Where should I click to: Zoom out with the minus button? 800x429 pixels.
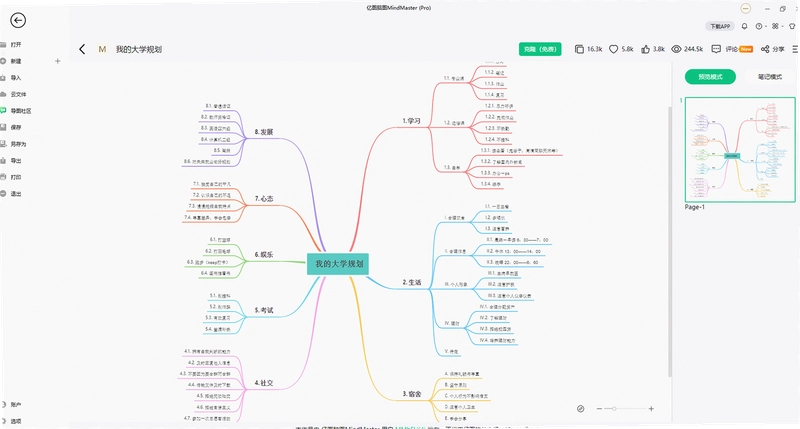coord(599,409)
